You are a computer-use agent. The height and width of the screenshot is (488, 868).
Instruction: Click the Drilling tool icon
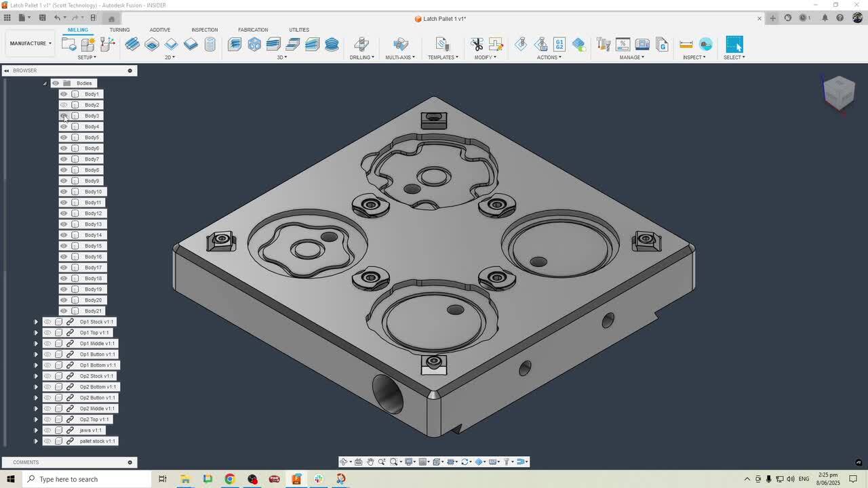click(361, 44)
